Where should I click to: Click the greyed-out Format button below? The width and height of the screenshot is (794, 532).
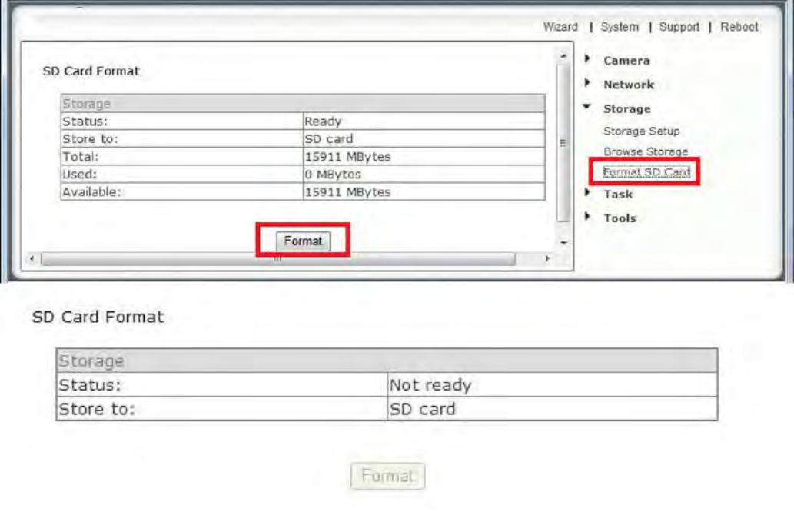point(387,477)
